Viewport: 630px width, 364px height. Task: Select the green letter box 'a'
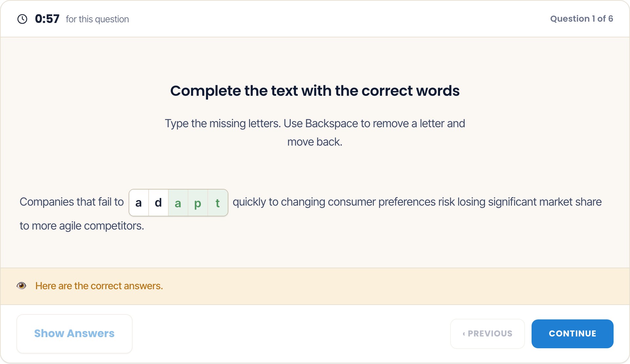tap(178, 203)
